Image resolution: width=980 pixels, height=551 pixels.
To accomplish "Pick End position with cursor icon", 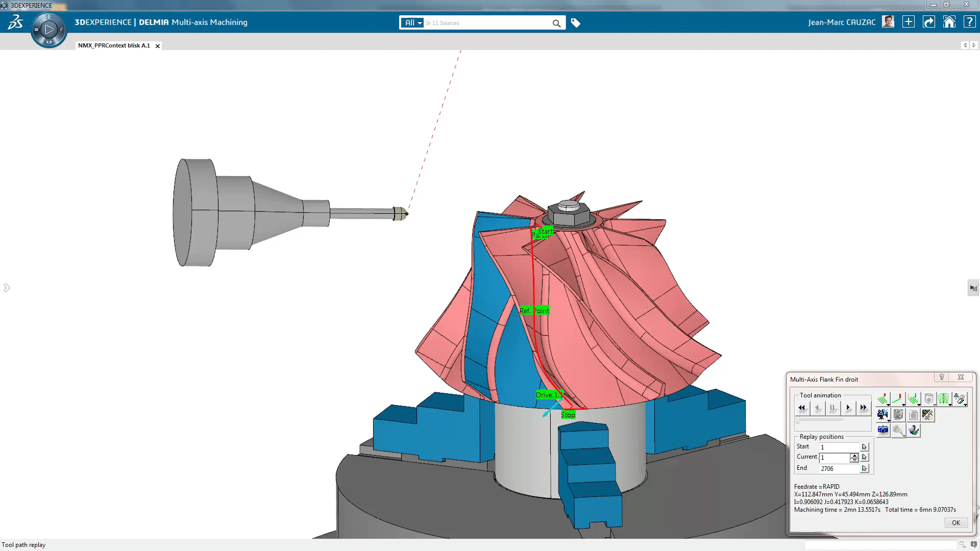I will click(864, 468).
